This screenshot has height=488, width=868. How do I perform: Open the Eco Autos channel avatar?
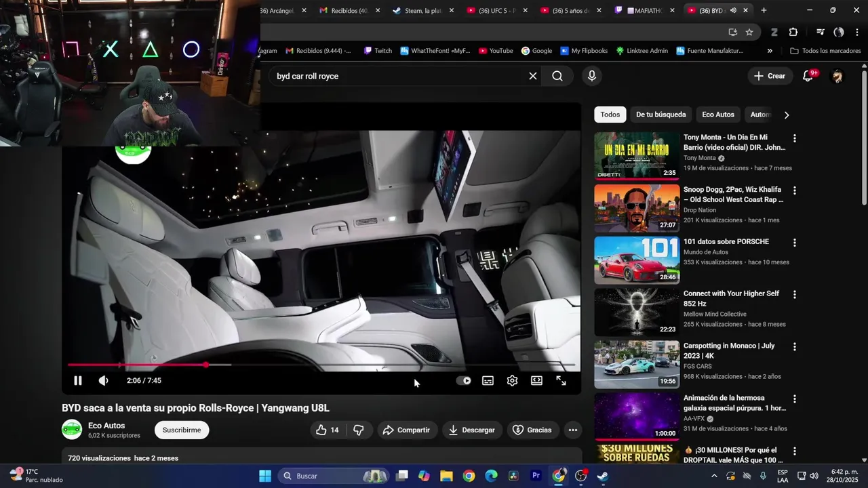pyautogui.click(x=72, y=430)
